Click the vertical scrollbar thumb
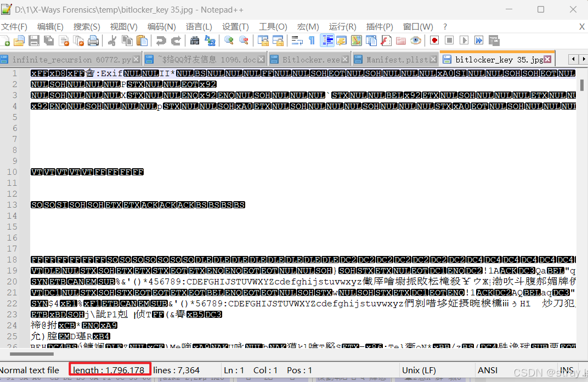This screenshot has height=382, width=588. point(581,85)
